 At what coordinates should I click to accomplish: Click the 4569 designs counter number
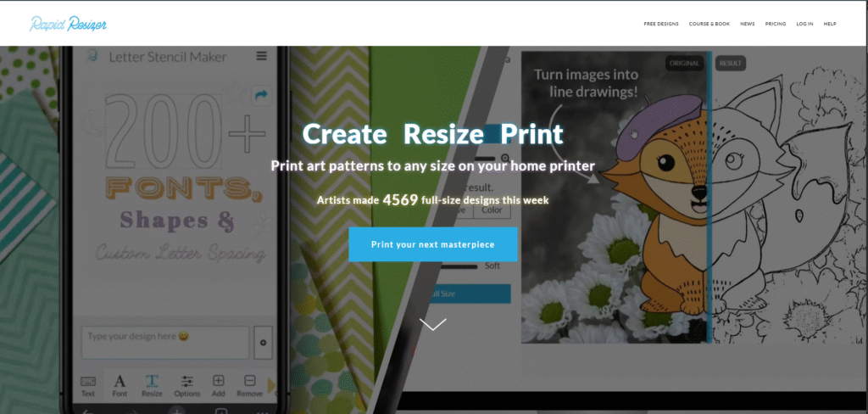tap(400, 200)
